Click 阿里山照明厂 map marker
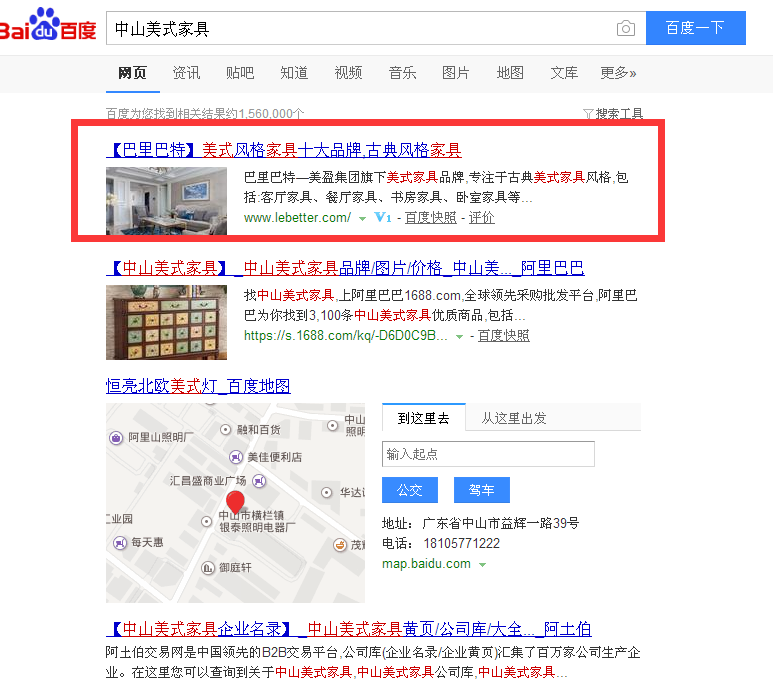This screenshot has width=773, height=682. [116, 437]
